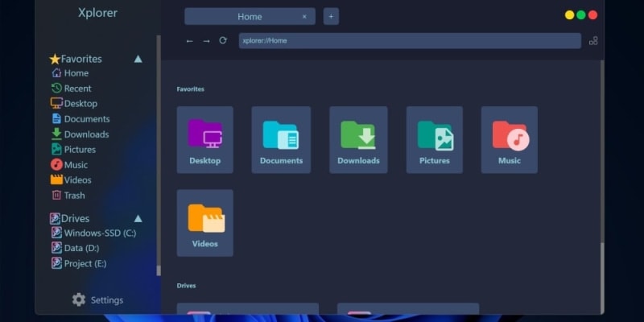Screen dimensions: 644x322
Task: Close the Home tab
Action: tap(304, 16)
